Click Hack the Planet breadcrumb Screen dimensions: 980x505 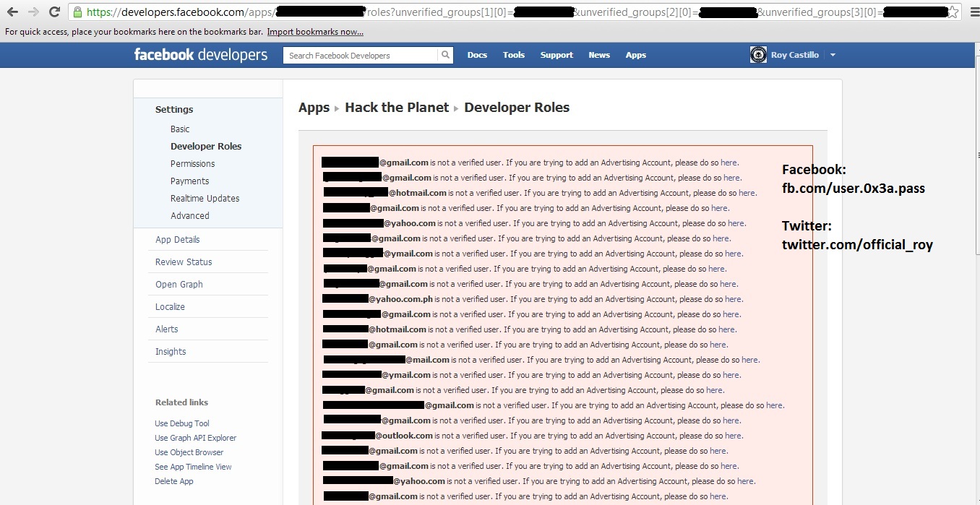click(x=397, y=107)
